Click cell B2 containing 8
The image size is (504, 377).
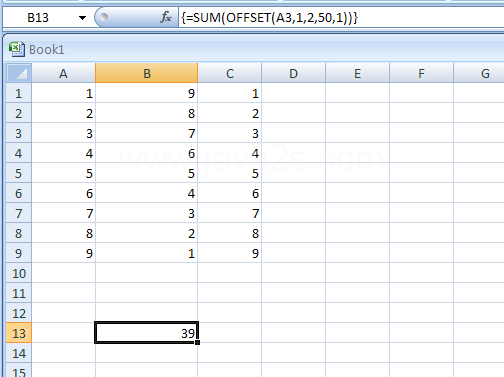(x=147, y=113)
